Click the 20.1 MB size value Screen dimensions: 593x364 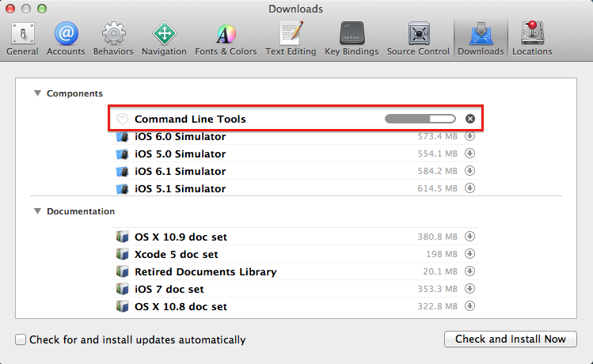(x=440, y=271)
